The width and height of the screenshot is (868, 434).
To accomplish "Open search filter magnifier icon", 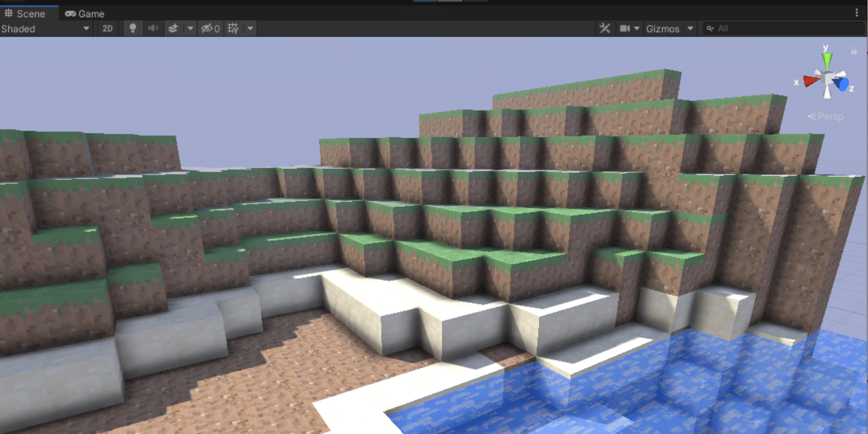I will point(711,28).
